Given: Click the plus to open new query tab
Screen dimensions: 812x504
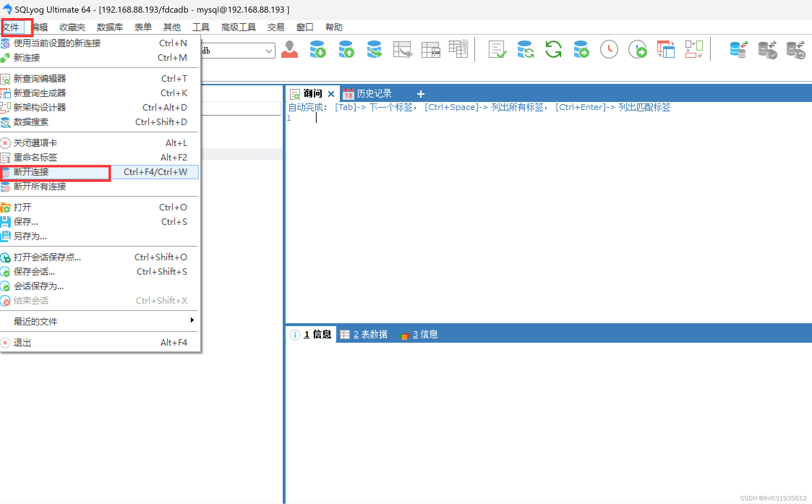Looking at the screenshot, I should (420, 94).
